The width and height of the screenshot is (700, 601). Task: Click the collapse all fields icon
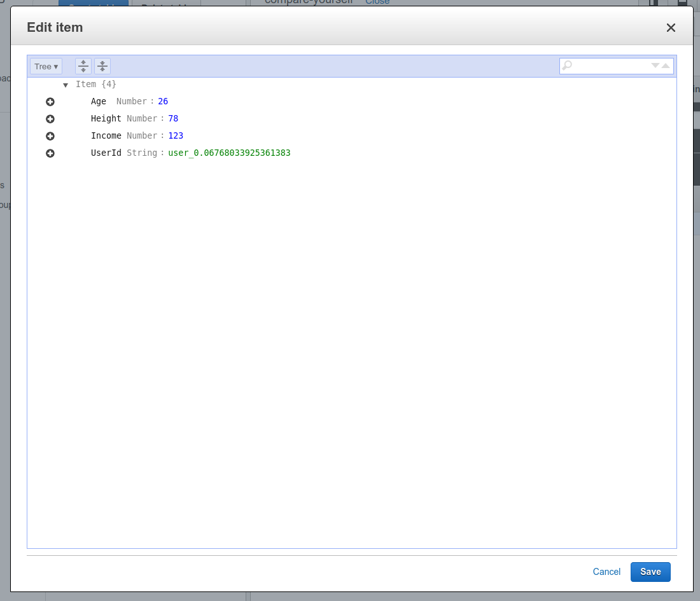point(102,67)
